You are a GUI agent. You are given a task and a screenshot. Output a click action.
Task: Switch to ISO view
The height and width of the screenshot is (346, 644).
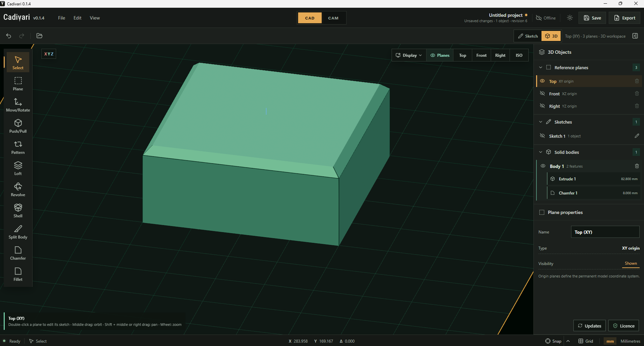(519, 55)
